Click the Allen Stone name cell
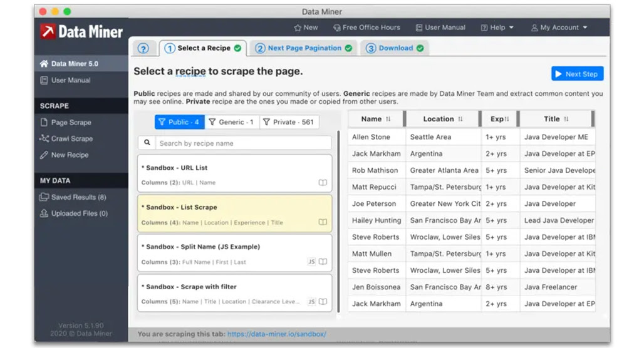The height and width of the screenshot is (348, 644). tap(377, 137)
